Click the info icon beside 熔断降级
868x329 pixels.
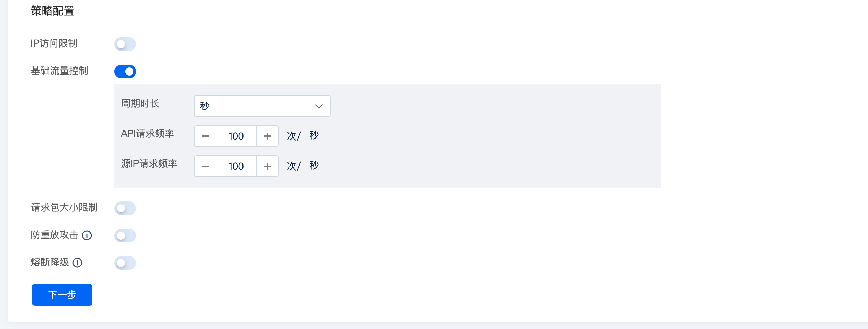[x=77, y=263]
